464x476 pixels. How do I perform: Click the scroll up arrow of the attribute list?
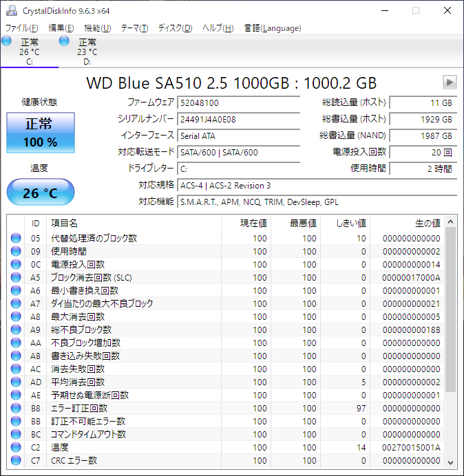pos(451,222)
